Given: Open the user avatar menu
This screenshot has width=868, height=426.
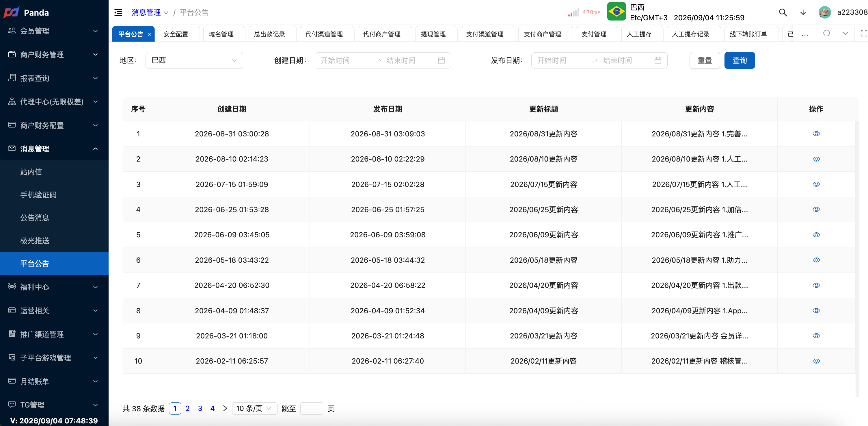Looking at the screenshot, I should 824,12.
